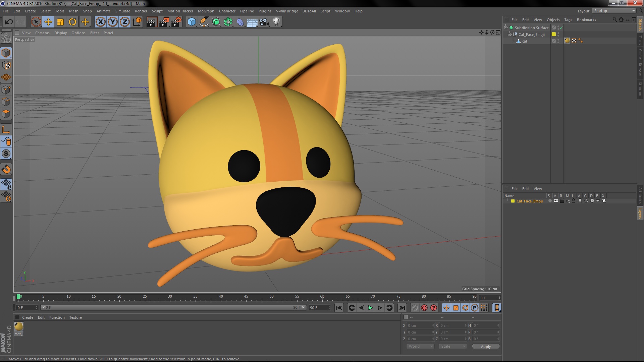Switch to Edges mode in left sidebar
The height and width of the screenshot is (362, 644).
[6, 102]
